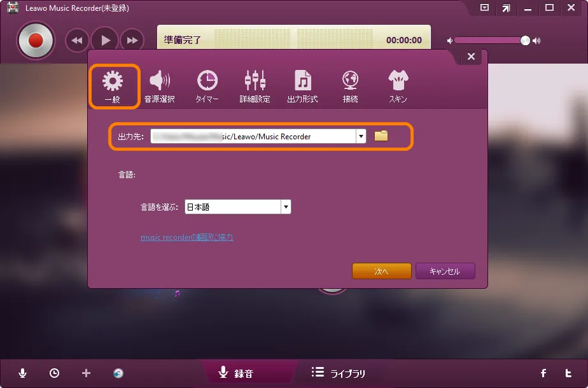Viewport: 588px width, 388px height.
Task: Switch to the 音源選択 audio source tab
Action: (160, 87)
